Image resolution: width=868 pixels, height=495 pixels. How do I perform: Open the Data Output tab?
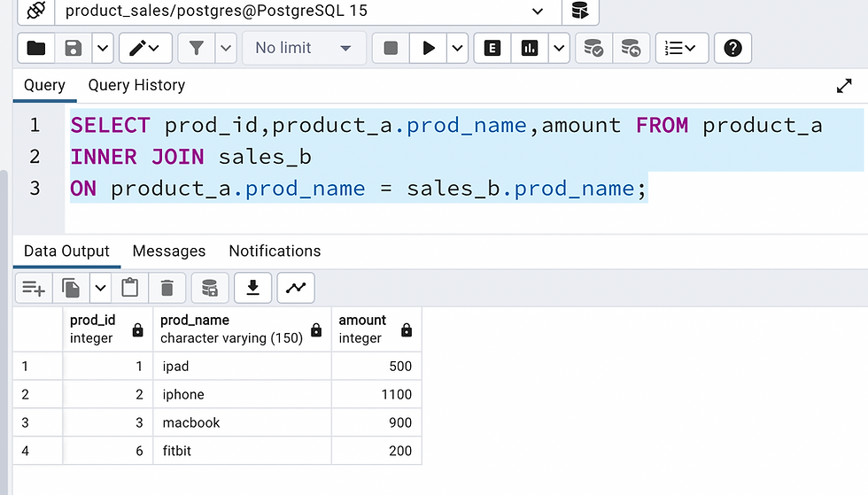(x=66, y=251)
